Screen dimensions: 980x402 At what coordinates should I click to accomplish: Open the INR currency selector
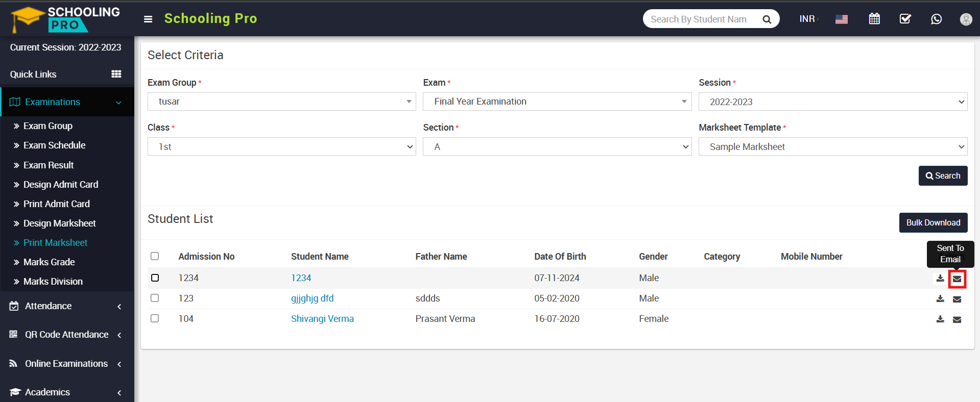pyautogui.click(x=808, y=19)
